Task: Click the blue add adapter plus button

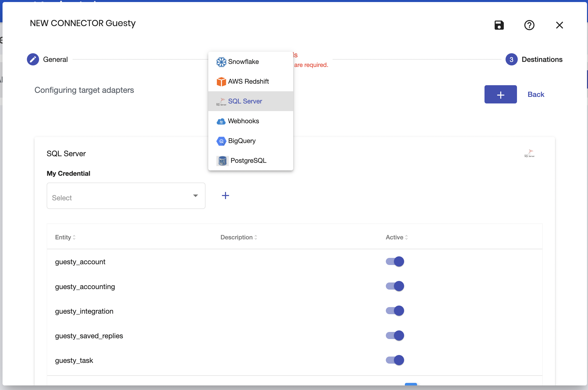Action: 500,94
